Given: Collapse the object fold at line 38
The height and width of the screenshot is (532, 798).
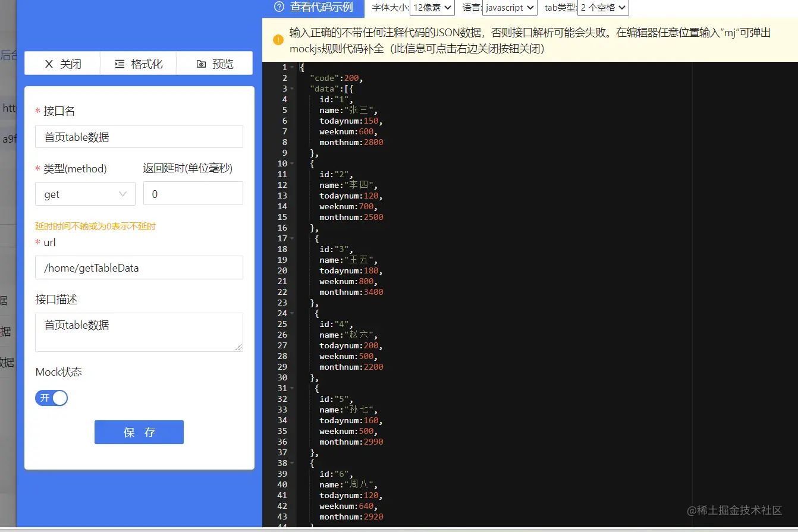Looking at the screenshot, I should pyautogui.click(x=292, y=463).
